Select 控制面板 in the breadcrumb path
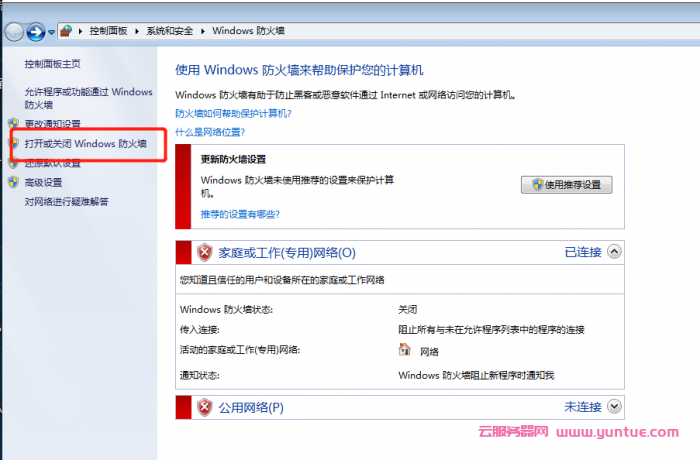 (109, 32)
